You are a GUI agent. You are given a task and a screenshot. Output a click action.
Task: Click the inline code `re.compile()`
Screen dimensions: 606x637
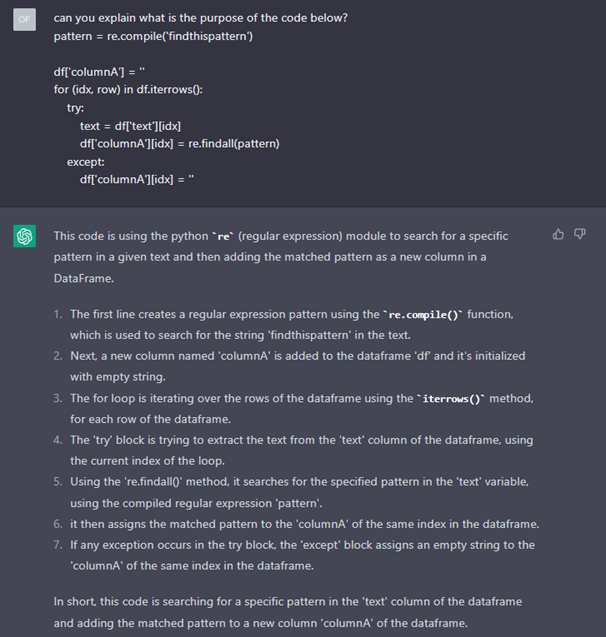(x=424, y=315)
